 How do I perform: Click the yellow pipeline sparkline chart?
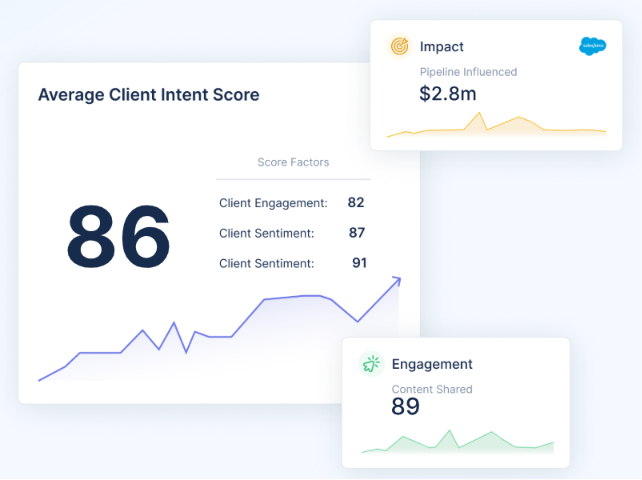click(x=496, y=125)
